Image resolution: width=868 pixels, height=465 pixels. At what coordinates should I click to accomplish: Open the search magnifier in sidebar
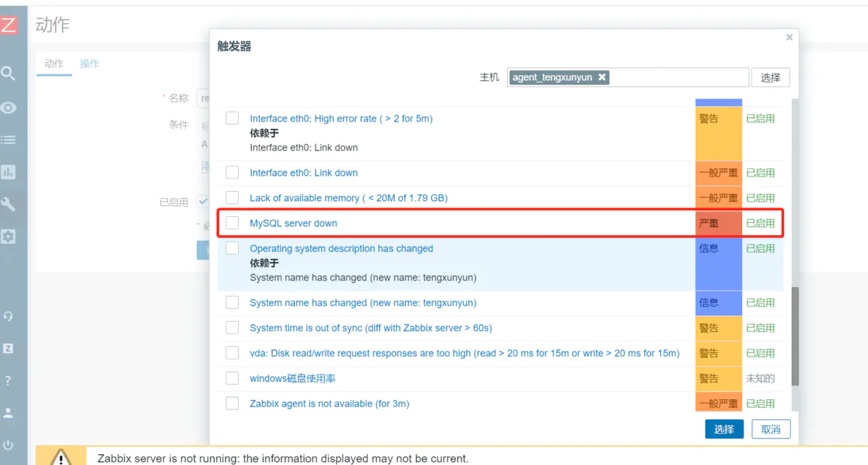[x=8, y=73]
